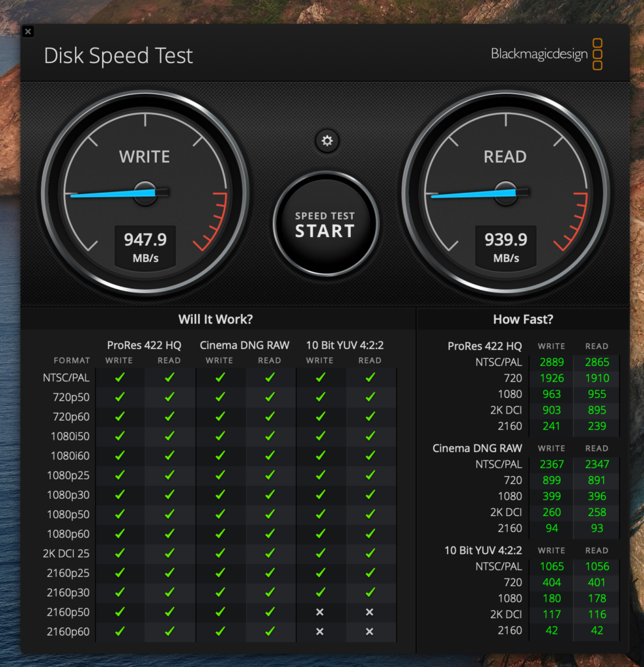Click the 2160p60 Cinema DNG write checkmark

[x=220, y=631]
